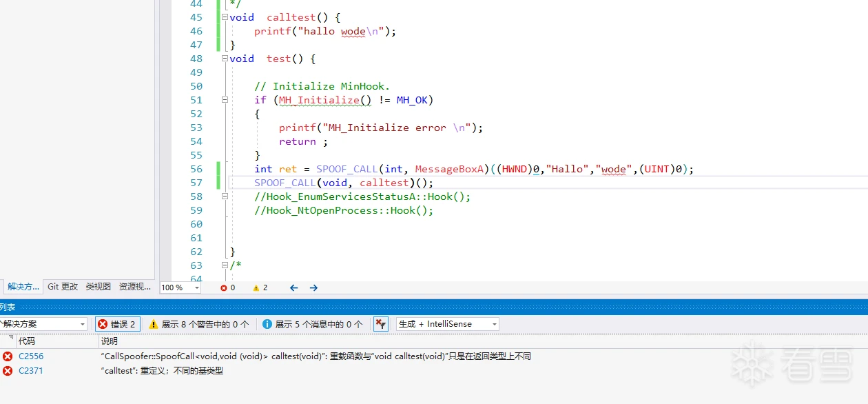Screen dimensions: 868x404
Task: Collapse the MH_Initialize if block
Action: pos(225,100)
